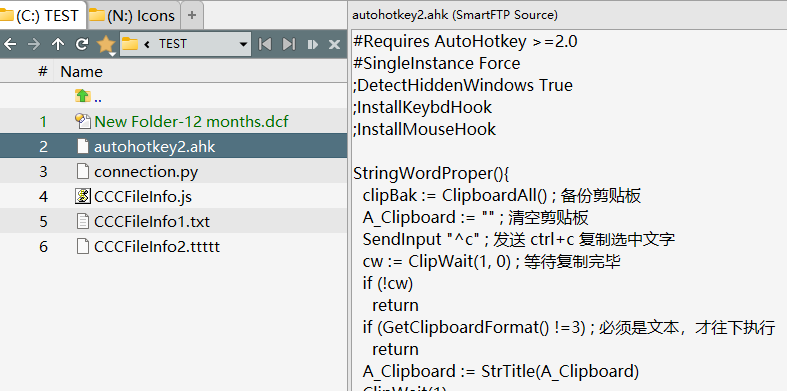Click the folder icon on (N:) Icons tab

[x=96, y=15]
